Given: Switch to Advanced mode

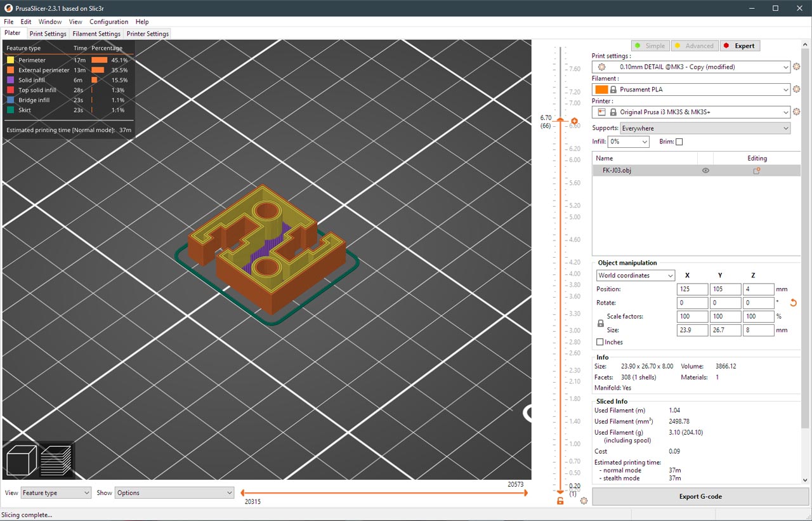Looking at the screenshot, I should (x=694, y=46).
